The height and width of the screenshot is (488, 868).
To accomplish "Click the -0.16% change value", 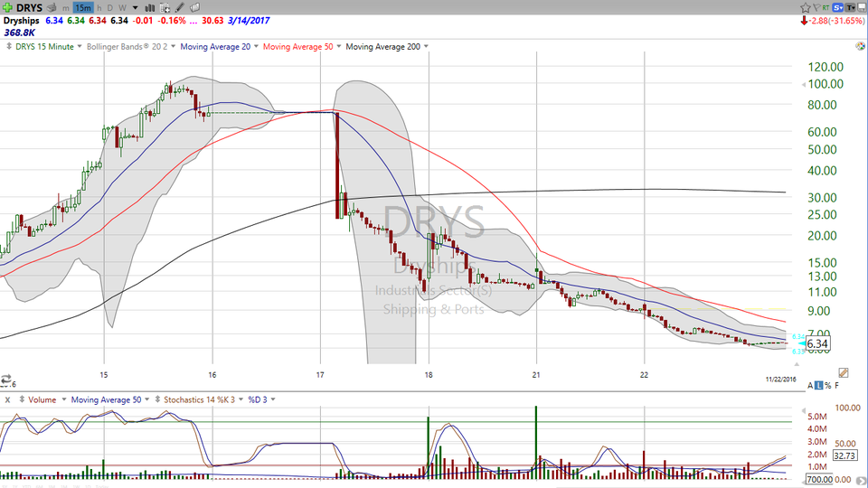I will pyautogui.click(x=172, y=21).
